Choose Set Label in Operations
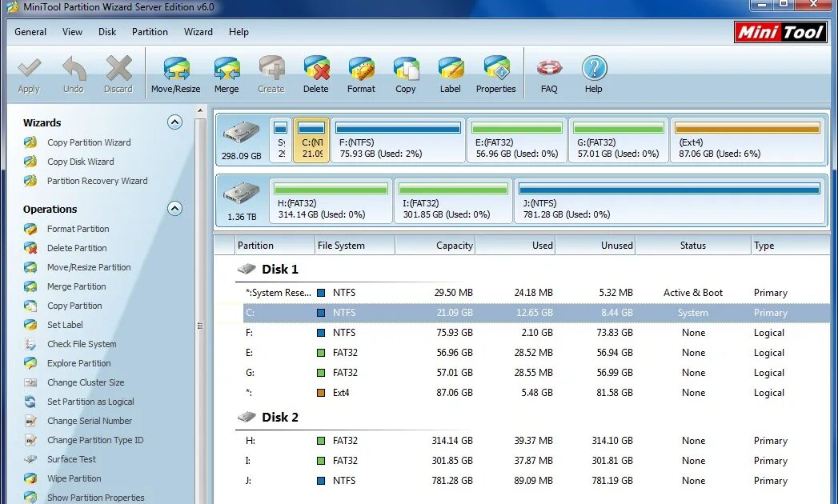 click(65, 325)
